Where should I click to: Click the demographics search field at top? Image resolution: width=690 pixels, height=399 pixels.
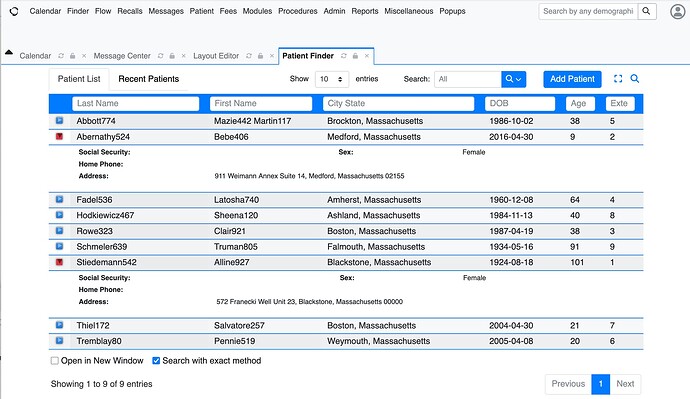pos(588,11)
